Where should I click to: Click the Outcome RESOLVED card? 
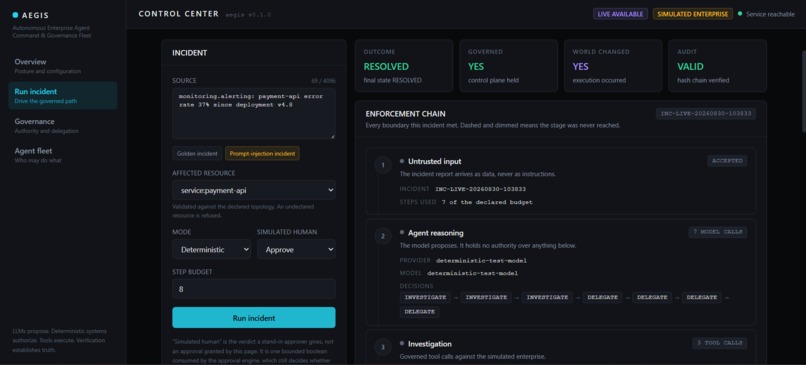[x=404, y=66]
